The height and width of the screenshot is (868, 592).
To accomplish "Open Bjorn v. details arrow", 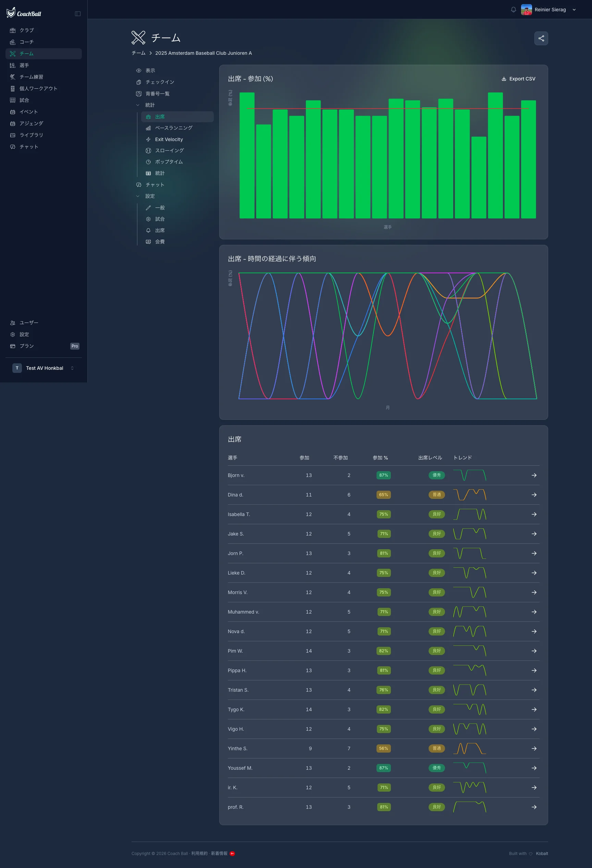I will coord(534,475).
